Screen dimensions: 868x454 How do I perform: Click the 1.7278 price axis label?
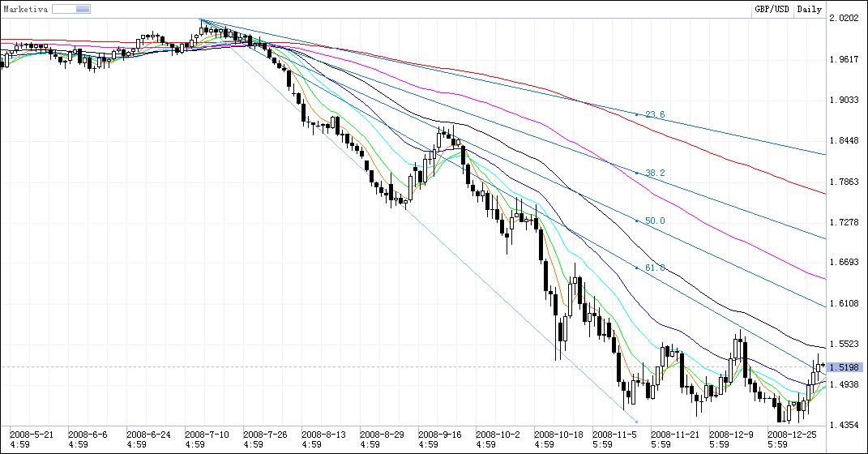click(844, 222)
